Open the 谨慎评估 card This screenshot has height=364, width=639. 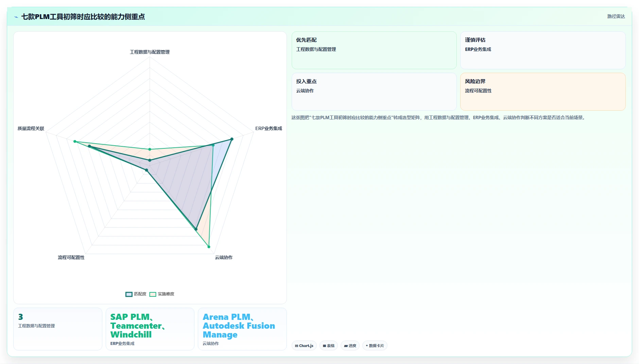coord(543,50)
